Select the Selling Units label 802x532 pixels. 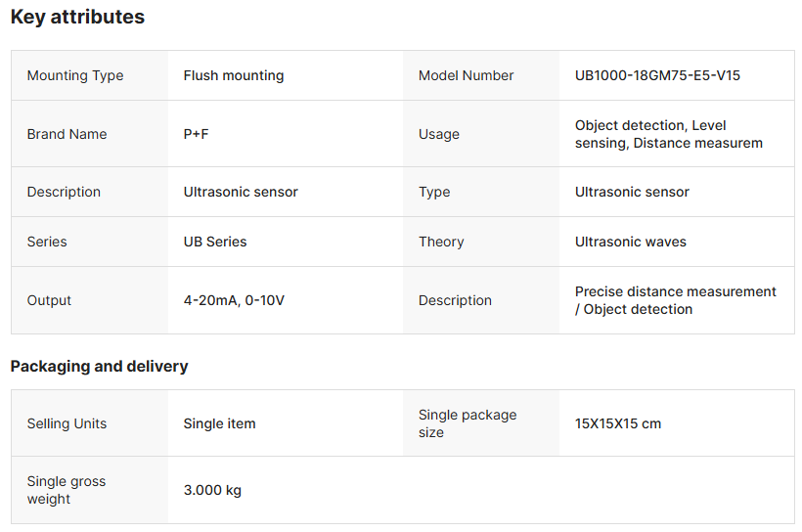pos(67,423)
